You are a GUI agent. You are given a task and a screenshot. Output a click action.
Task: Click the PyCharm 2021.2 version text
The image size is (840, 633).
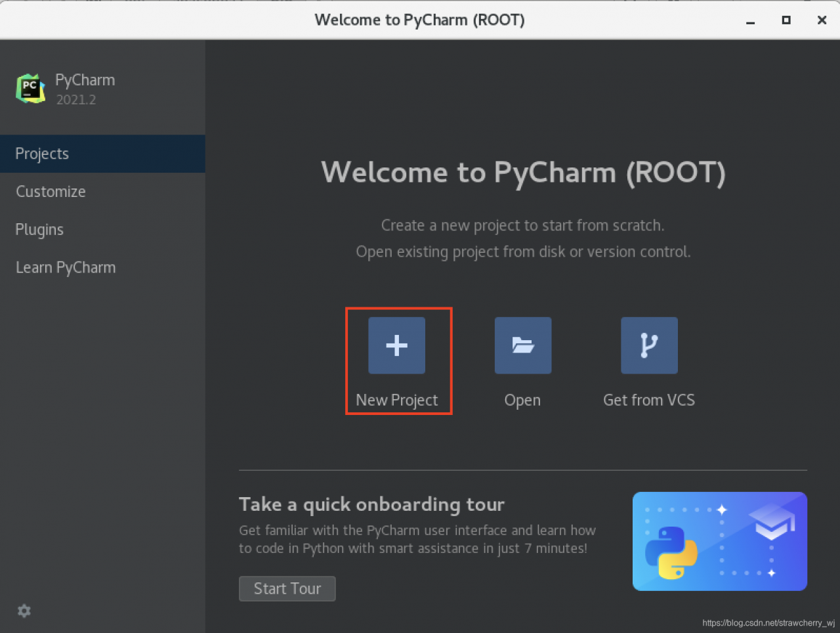click(x=76, y=100)
